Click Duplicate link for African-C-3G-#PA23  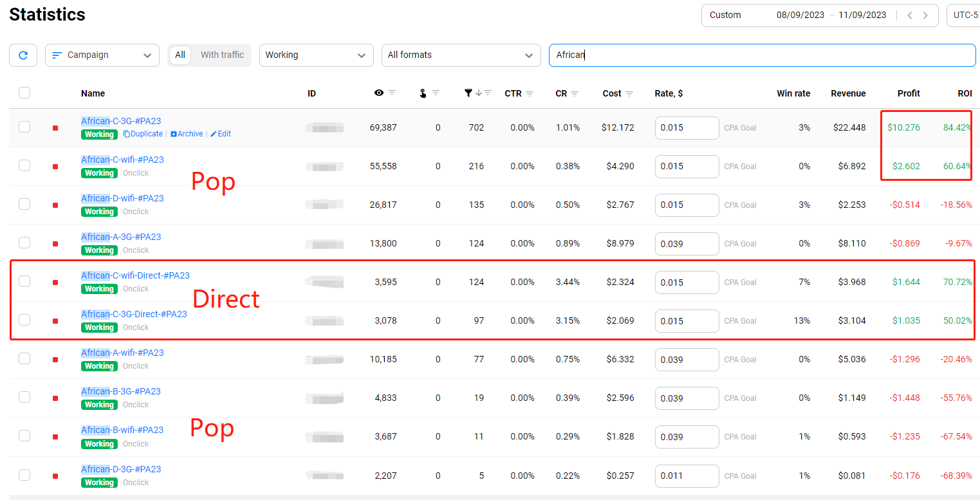[143, 134]
